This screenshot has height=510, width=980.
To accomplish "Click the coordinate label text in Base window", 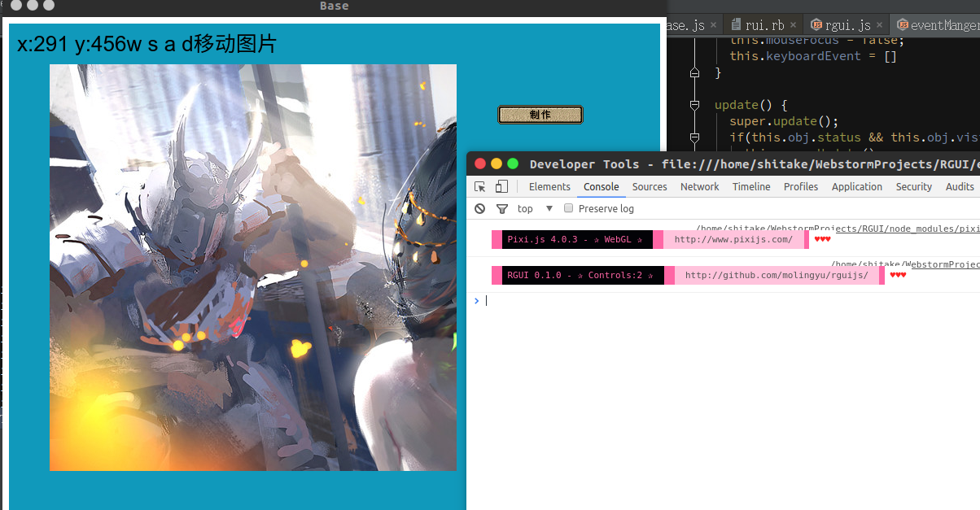I will pyautogui.click(x=147, y=44).
